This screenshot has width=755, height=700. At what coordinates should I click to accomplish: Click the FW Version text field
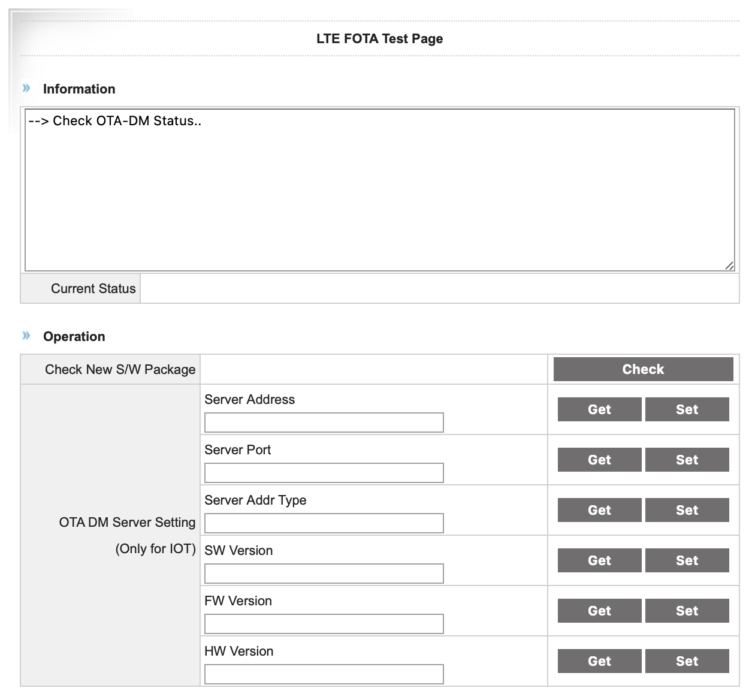click(324, 624)
